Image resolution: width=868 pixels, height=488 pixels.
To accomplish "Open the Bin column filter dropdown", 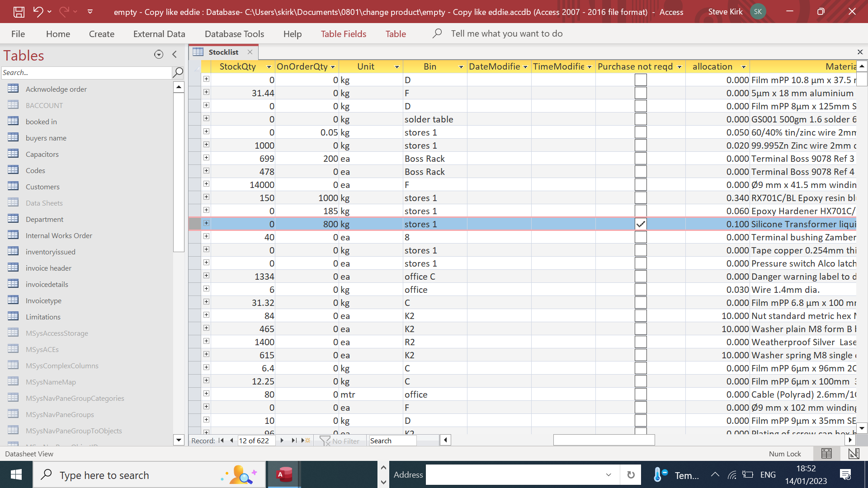I will click(461, 67).
